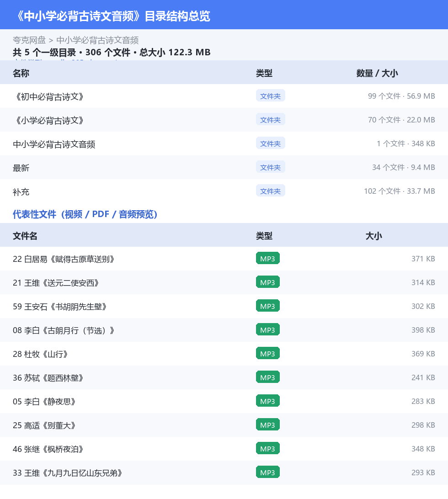Image resolution: width=448 pixels, height=499 pixels.
Task: Click MP3 badge for 九月九日忆山东兄弟
Action: click(x=268, y=472)
